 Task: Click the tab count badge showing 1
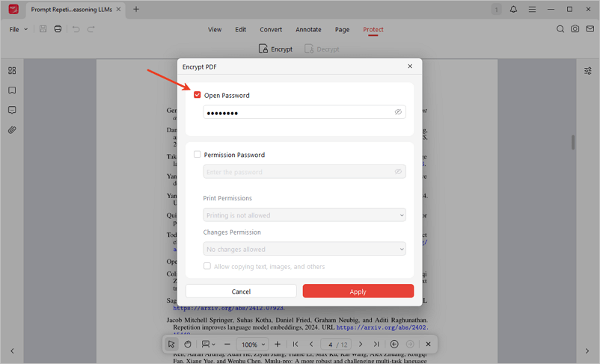click(x=496, y=9)
